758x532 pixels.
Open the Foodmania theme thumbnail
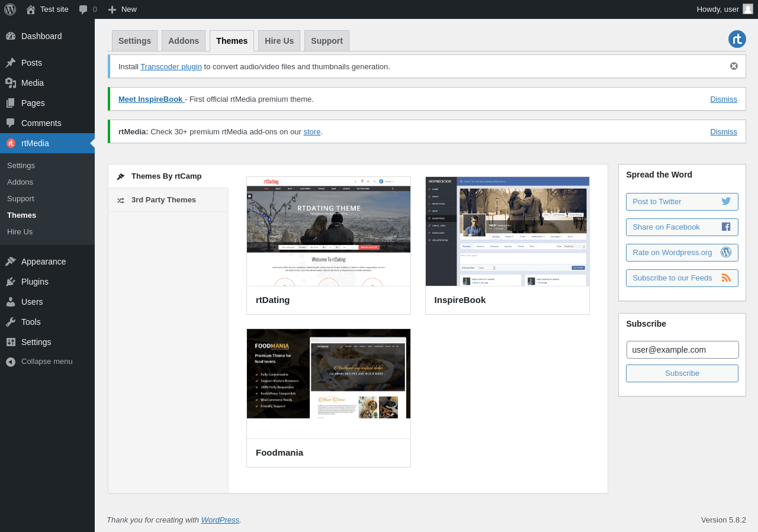point(329,374)
